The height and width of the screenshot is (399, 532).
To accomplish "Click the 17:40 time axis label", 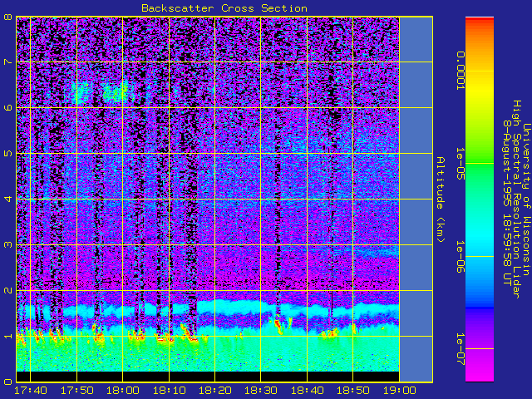I will 31,390.
